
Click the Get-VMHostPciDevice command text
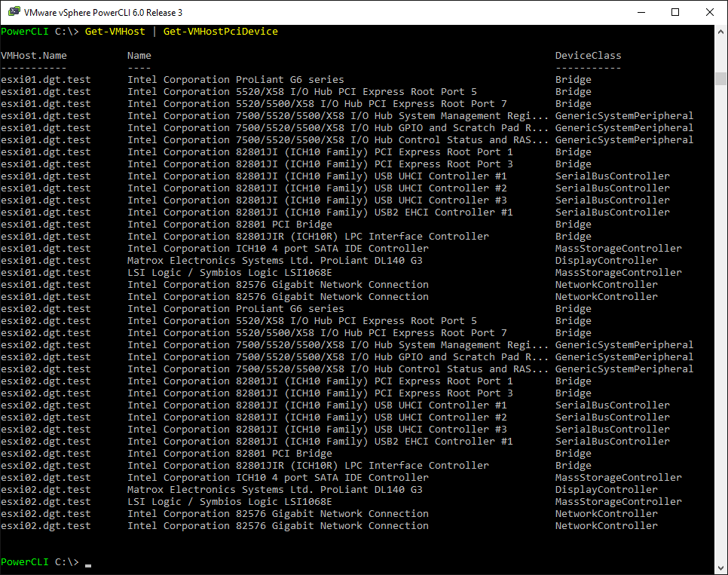point(221,32)
